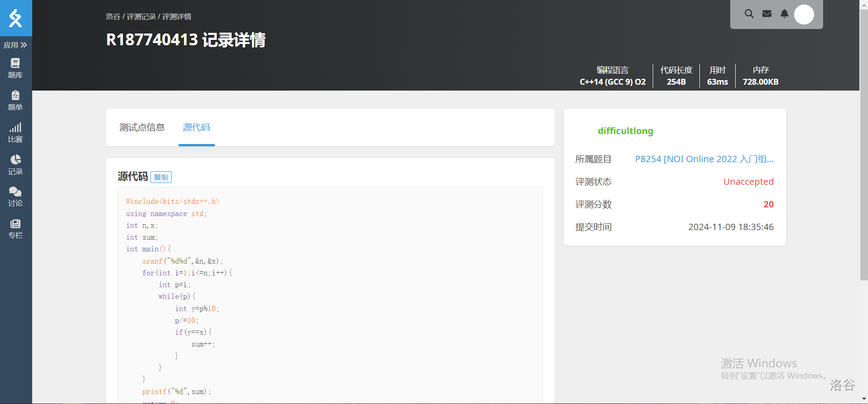Image resolution: width=868 pixels, height=404 pixels.
Task: Go to 比赛 contests icon
Action: point(15,133)
